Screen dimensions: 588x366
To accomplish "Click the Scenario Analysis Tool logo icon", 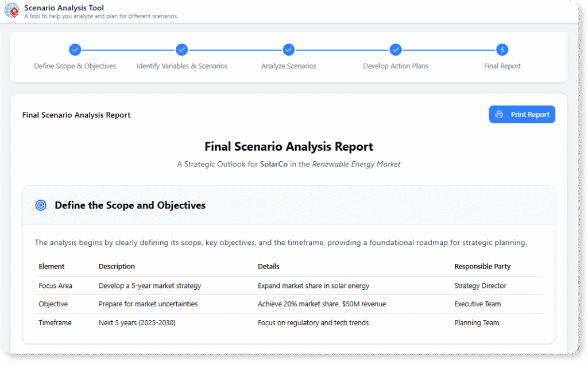I will coord(11,10).
